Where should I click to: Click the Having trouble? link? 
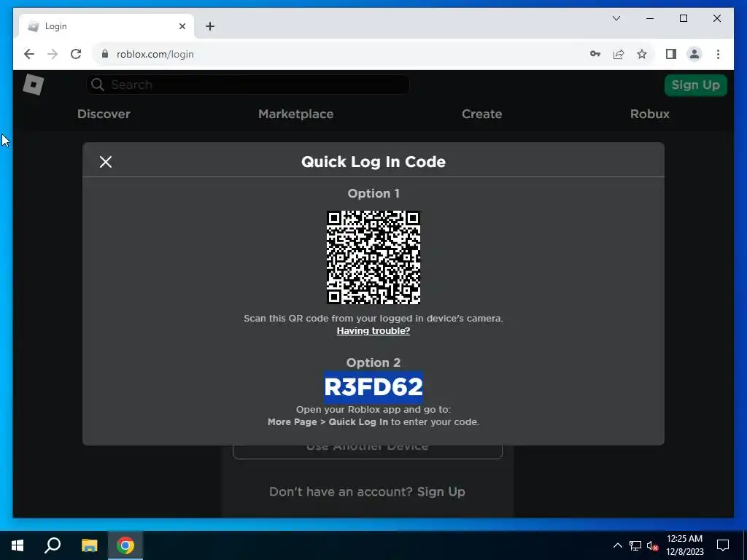tap(373, 330)
